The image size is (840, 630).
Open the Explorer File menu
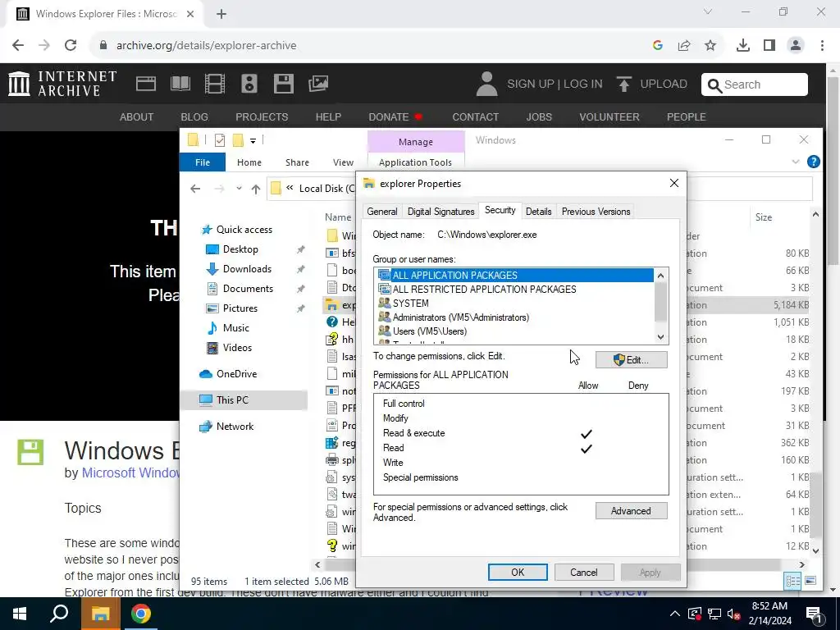tap(203, 162)
